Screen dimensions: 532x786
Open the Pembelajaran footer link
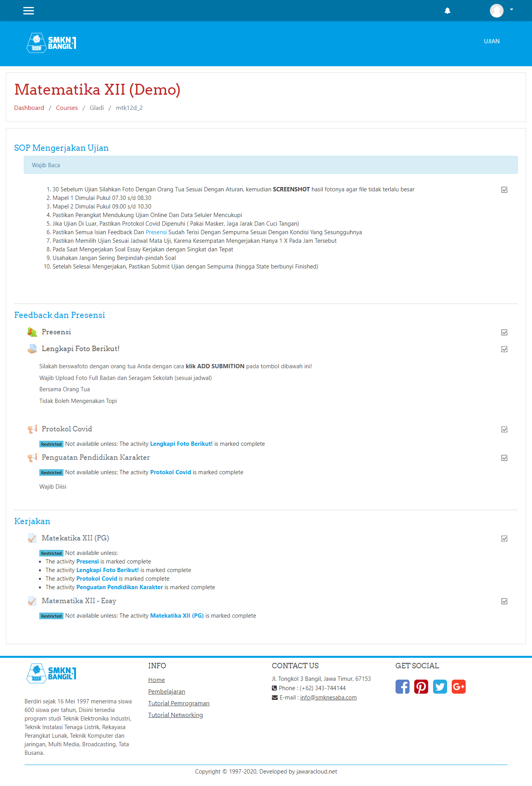coord(167,692)
